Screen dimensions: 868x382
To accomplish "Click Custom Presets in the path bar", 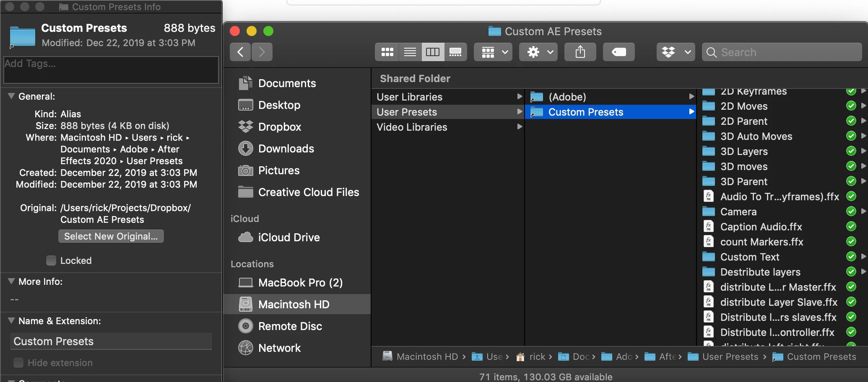I will (x=814, y=356).
